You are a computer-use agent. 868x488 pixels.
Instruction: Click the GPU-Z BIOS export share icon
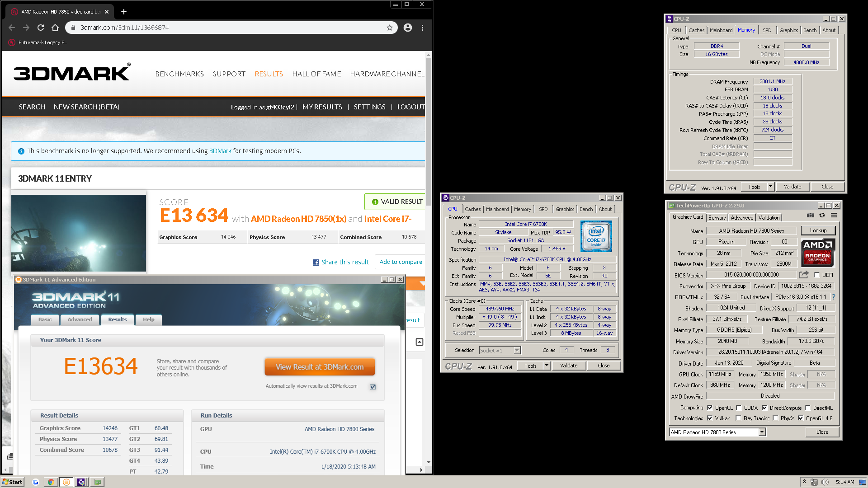pos(804,275)
